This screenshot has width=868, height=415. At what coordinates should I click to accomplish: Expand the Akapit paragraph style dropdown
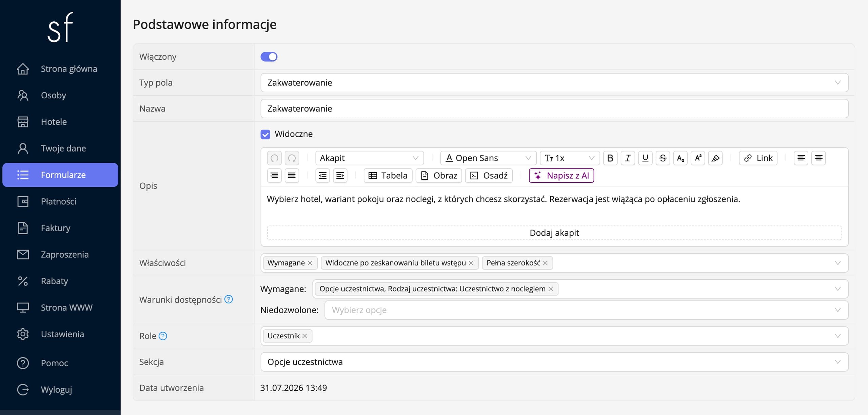pyautogui.click(x=369, y=158)
